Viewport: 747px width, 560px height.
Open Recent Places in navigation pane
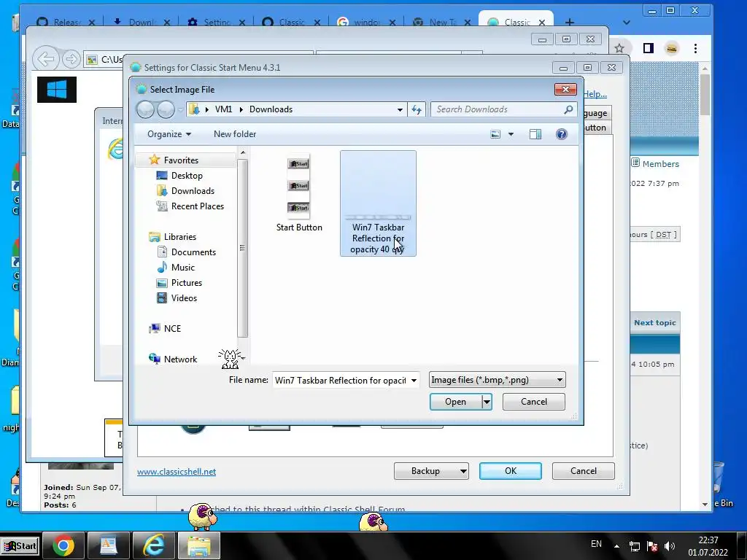197,206
